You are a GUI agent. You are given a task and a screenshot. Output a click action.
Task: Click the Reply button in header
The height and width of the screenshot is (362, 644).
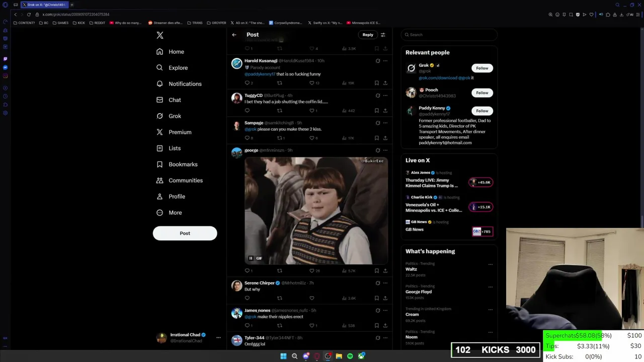click(x=368, y=35)
